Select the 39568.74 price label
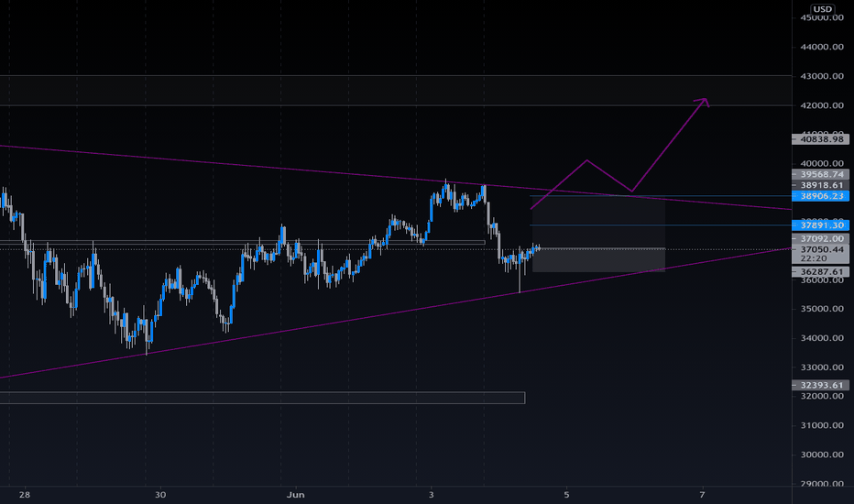The width and height of the screenshot is (854, 504). pyautogui.click(x=820, y=174)
